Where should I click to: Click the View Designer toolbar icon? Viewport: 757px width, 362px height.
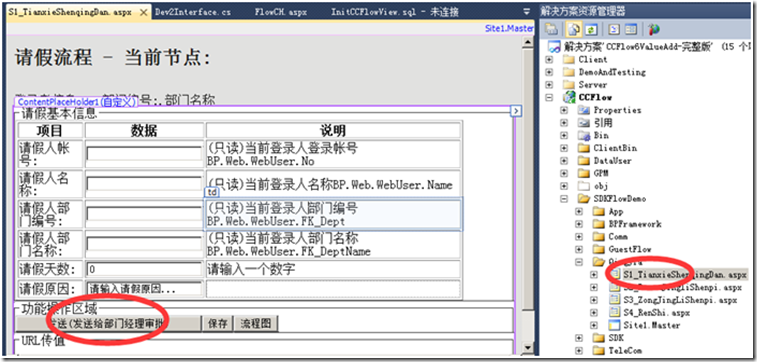(631, 29)
